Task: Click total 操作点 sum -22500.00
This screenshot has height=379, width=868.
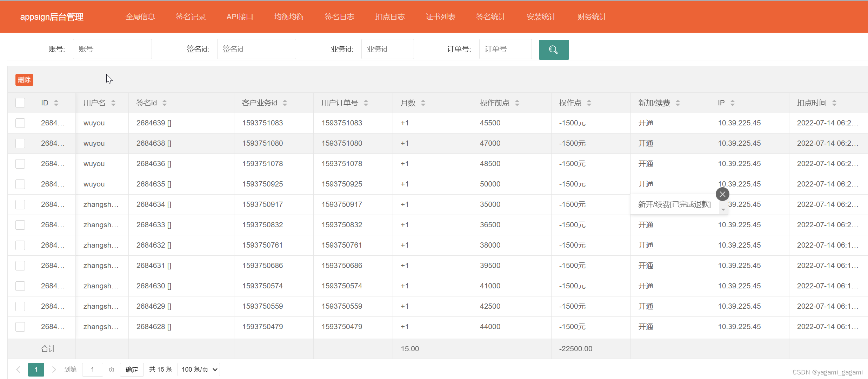Action: pos(576,349)
